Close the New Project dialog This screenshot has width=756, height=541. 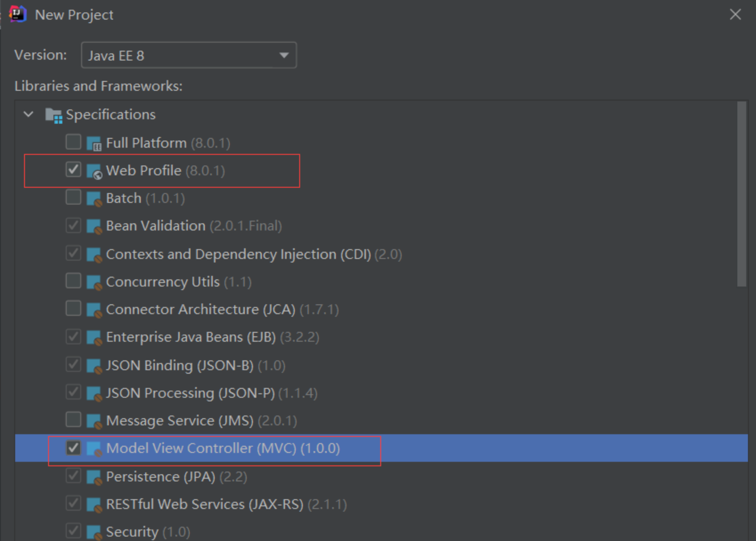tap(736, 14)
